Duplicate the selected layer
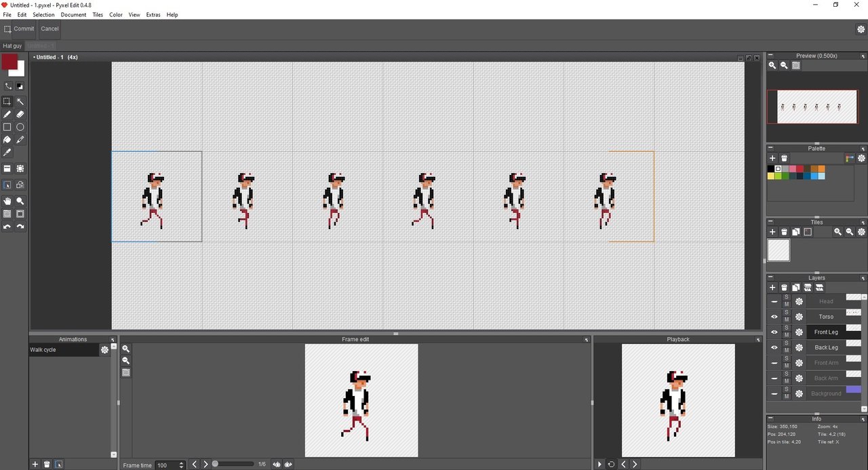This screenshot has height=470, width=868. [x=795, y=288]
